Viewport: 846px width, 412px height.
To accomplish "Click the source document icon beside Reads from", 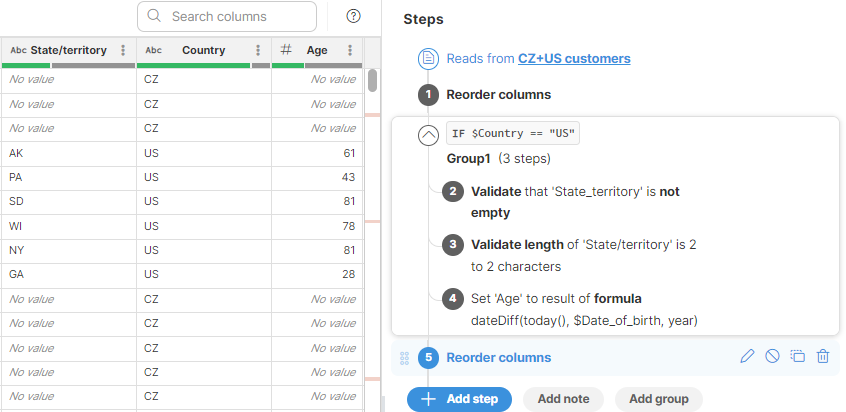I will tap(427, 59).
